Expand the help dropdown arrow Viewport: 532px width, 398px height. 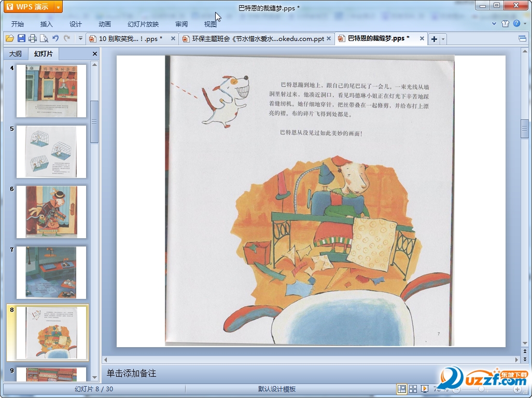tap(525, 23)
